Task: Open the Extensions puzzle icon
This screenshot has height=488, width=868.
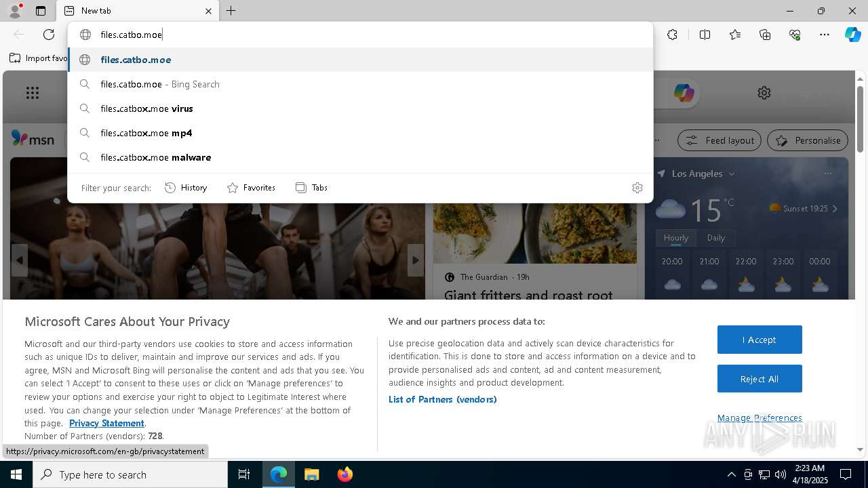Action: click(672, 35)
